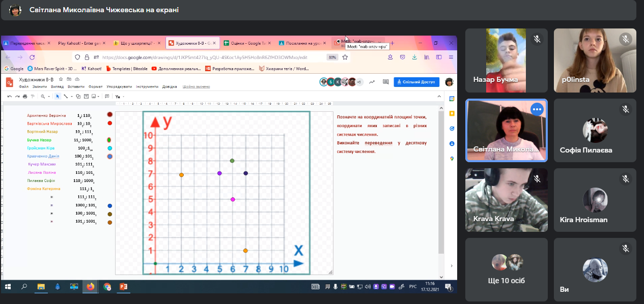
Task: Reload the page in Firefox
Action: pos(32,57)
